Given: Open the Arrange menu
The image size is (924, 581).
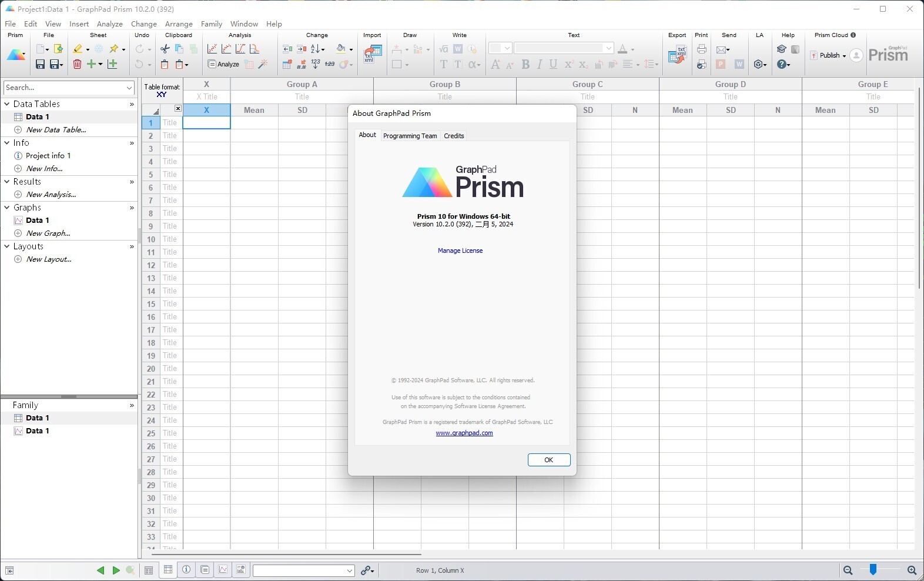Looking at the screenshot, I should coord(179,24).
